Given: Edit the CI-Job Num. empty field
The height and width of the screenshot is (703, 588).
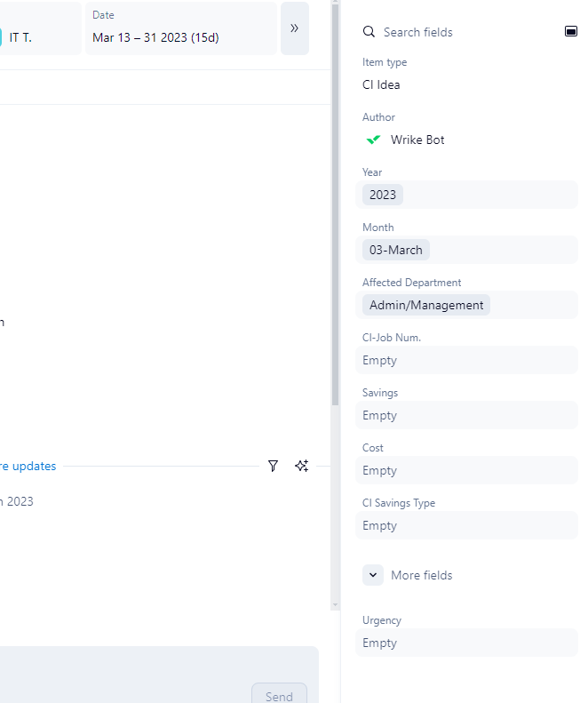Looking at the screenshot, I should [466, 360].
